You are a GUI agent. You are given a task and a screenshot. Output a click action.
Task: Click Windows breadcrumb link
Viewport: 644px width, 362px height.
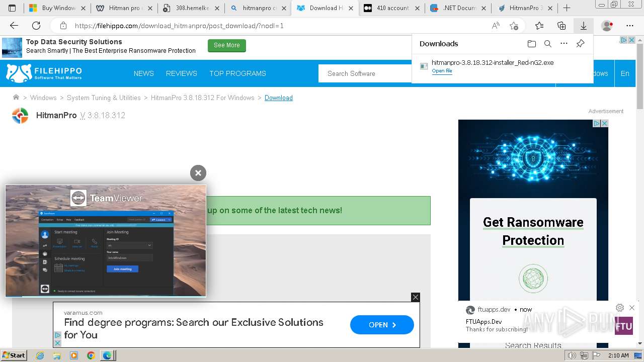[43, 98]
